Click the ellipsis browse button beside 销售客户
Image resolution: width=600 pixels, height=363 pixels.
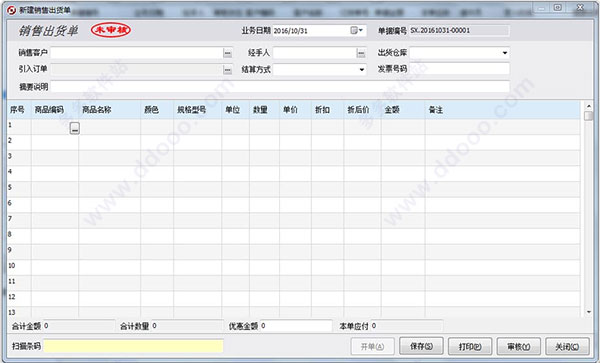227,53
